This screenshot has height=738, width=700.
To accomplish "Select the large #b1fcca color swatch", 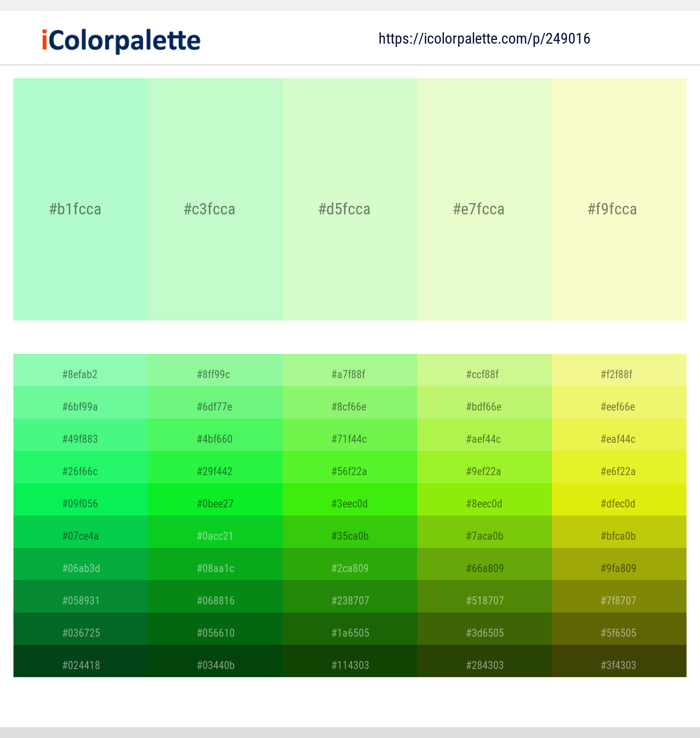I will [81, 199].
